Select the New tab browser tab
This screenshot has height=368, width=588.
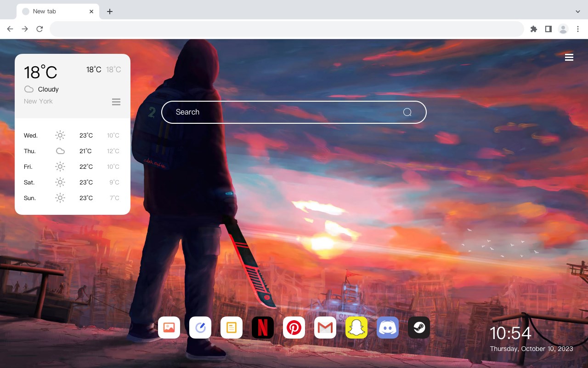[58, 11]
